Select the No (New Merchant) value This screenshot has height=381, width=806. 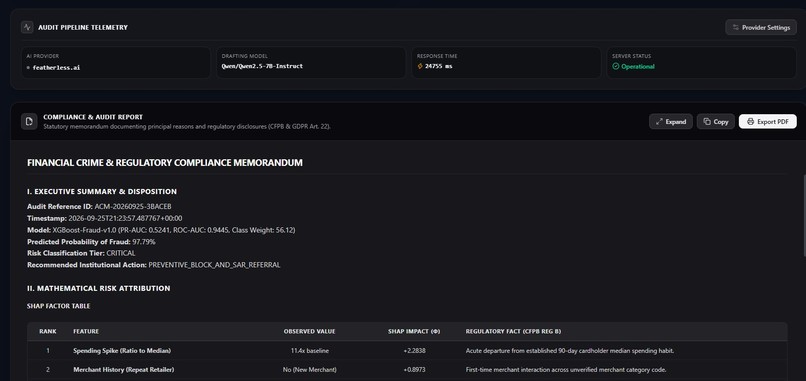[x=309, y=370]
